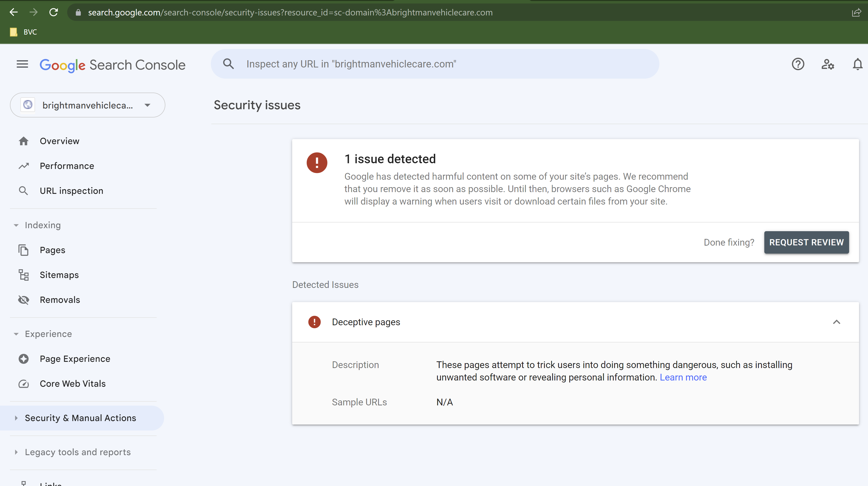
Task: Open user settings icon in header
Action: (827, 64)
